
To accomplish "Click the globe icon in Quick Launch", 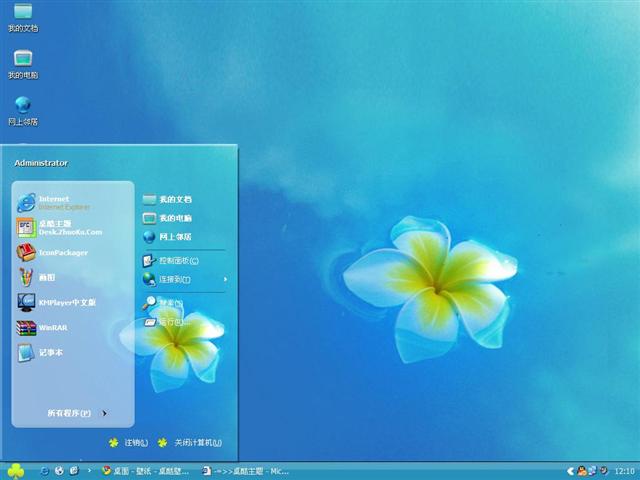I will 59,471.
